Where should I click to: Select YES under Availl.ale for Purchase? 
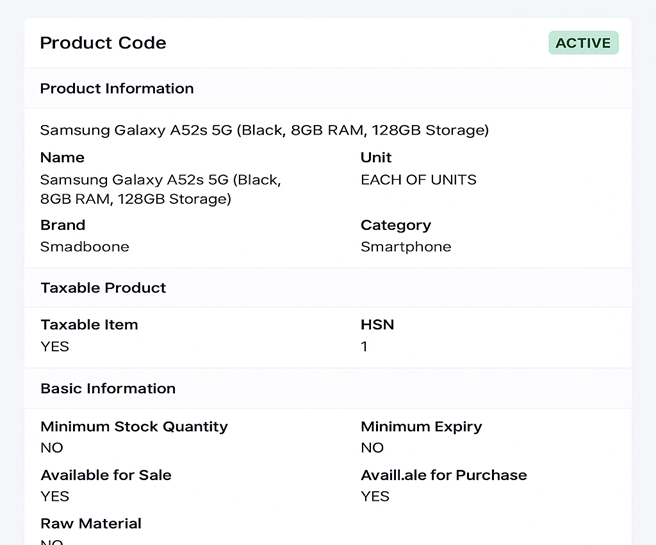375,496
